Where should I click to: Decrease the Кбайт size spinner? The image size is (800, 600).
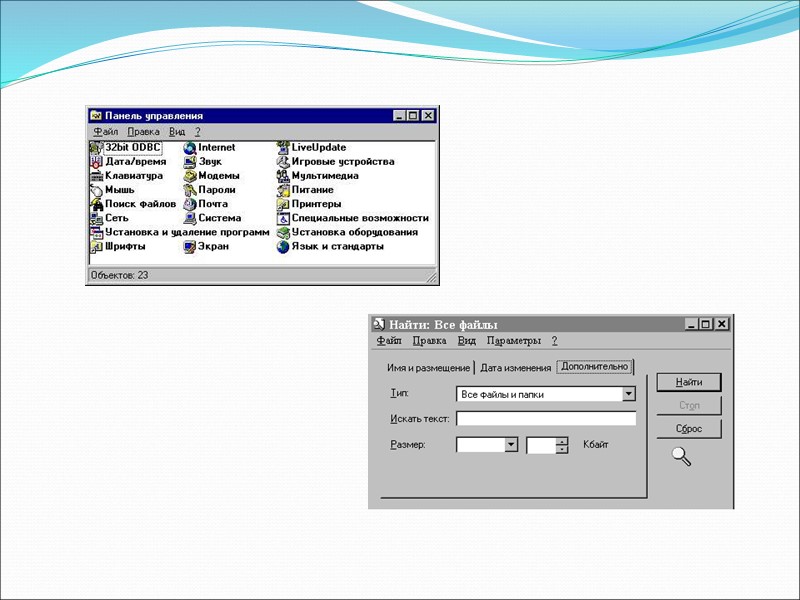562,449
